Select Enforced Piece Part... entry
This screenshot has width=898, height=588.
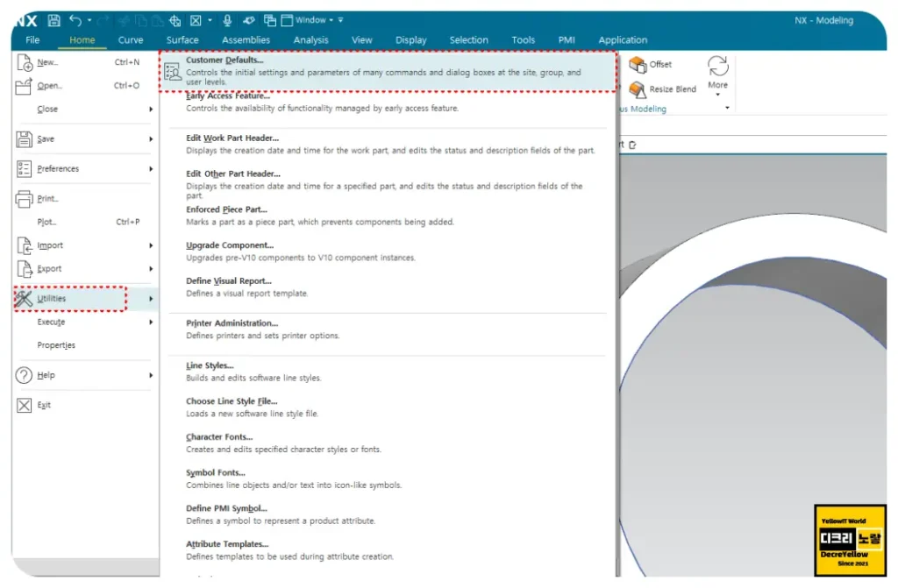point(226,209)
